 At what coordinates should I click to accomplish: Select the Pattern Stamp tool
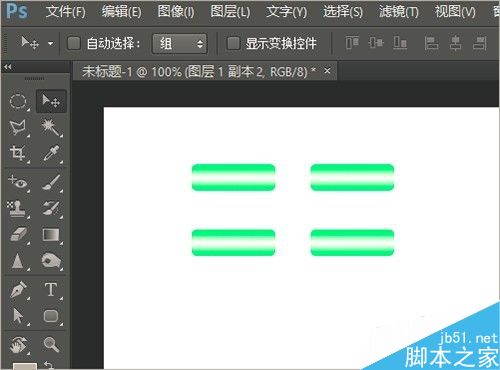point(17,209)
